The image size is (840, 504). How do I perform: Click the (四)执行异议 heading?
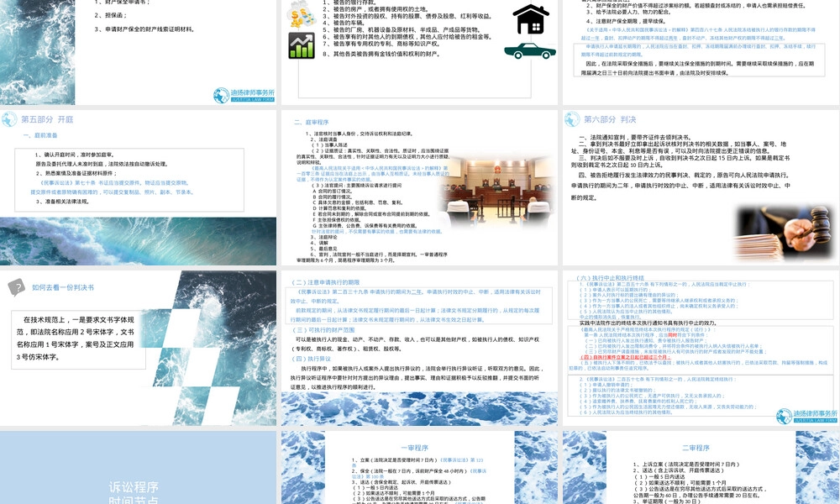point(312,359)
